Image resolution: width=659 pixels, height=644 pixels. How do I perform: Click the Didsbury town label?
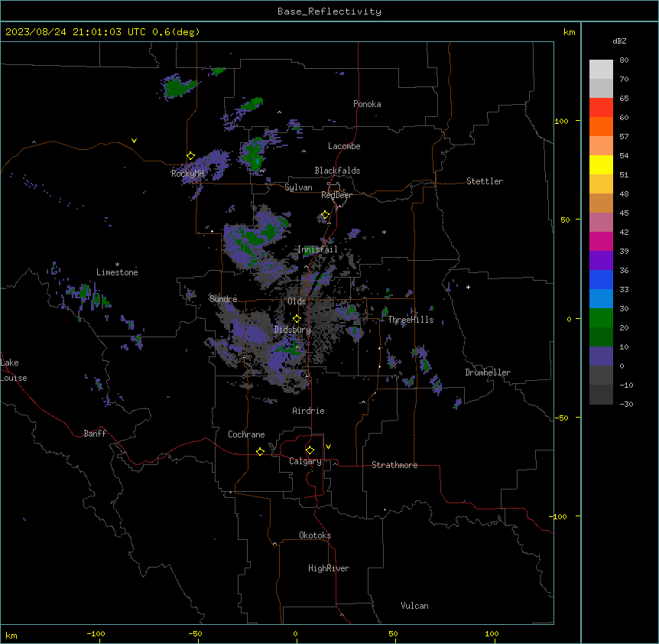pyautogui.click(x=293, y=330)
